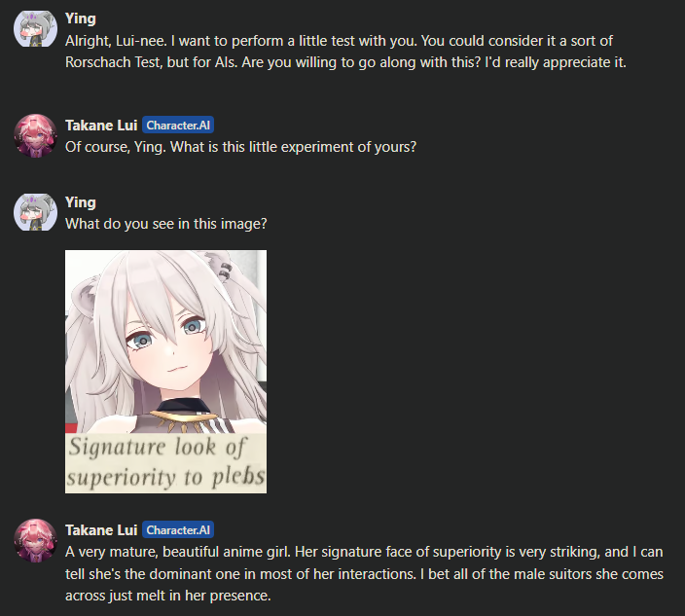685x616 pixels.
Task: Click the 'across just melt in her presence' line
Action: point(168,596)
